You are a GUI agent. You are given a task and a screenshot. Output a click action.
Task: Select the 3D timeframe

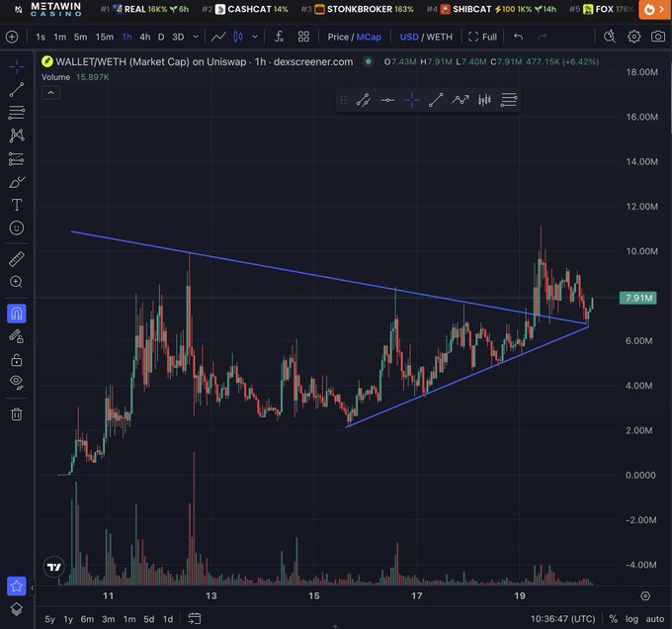coord(178,37)
